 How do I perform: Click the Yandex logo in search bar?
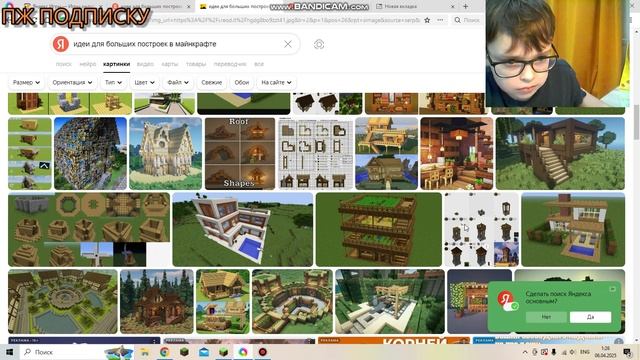pos(60,44)
